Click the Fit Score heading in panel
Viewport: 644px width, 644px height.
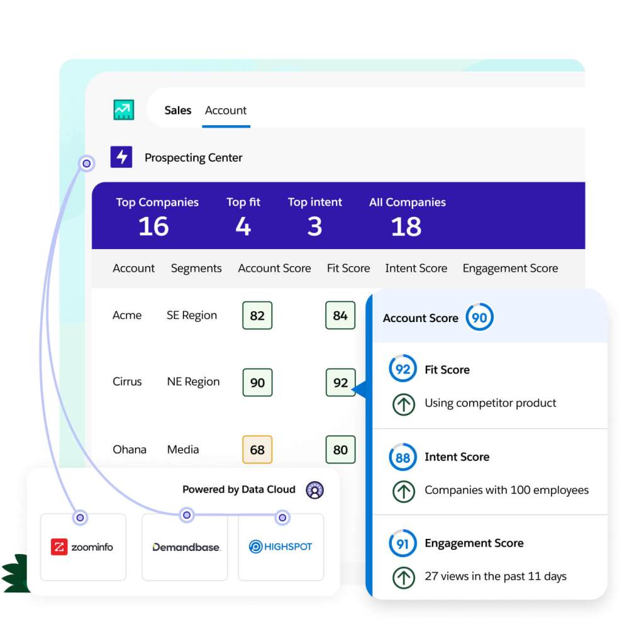pos(447,370)
